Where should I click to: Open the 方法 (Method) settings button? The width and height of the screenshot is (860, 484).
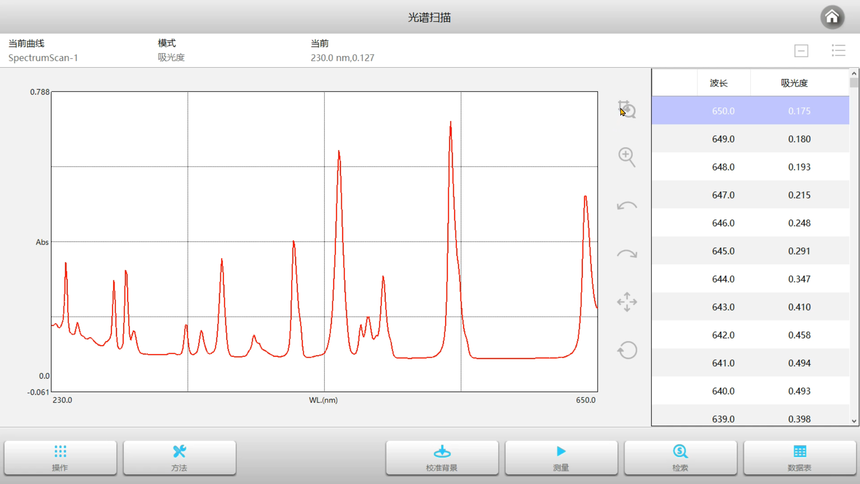pyautogui.click(x=179, y=457)
